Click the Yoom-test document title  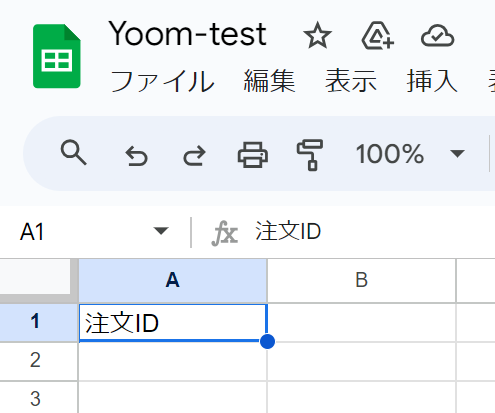click(188, 34)
